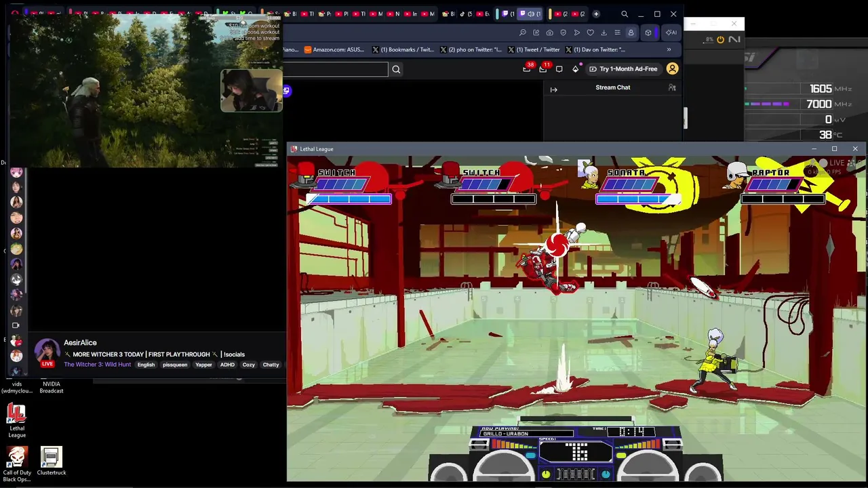Screen dimensions: 868x488
Task: Show more bookmarks with the double chevron
Action: click(669, 49)
